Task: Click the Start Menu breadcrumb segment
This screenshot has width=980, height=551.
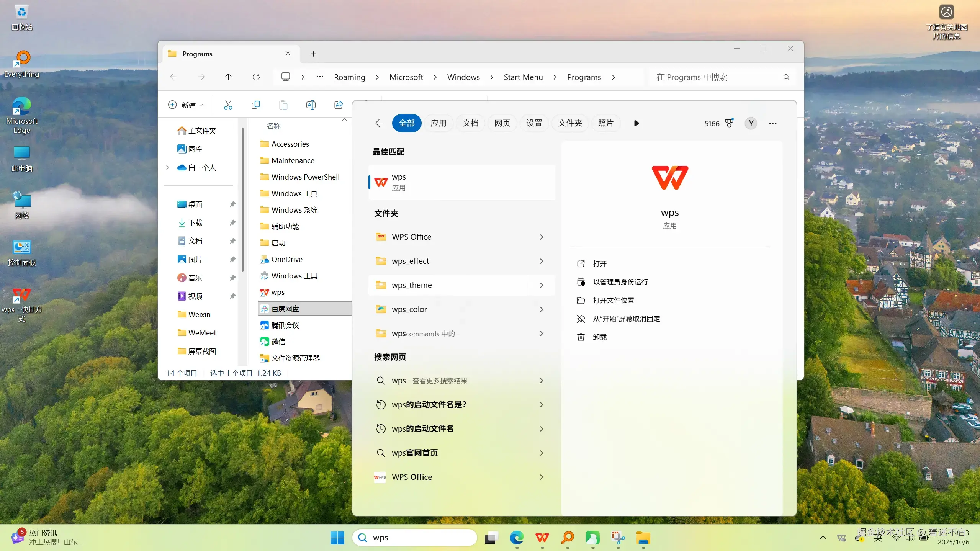Action: (x=523, y=77)
